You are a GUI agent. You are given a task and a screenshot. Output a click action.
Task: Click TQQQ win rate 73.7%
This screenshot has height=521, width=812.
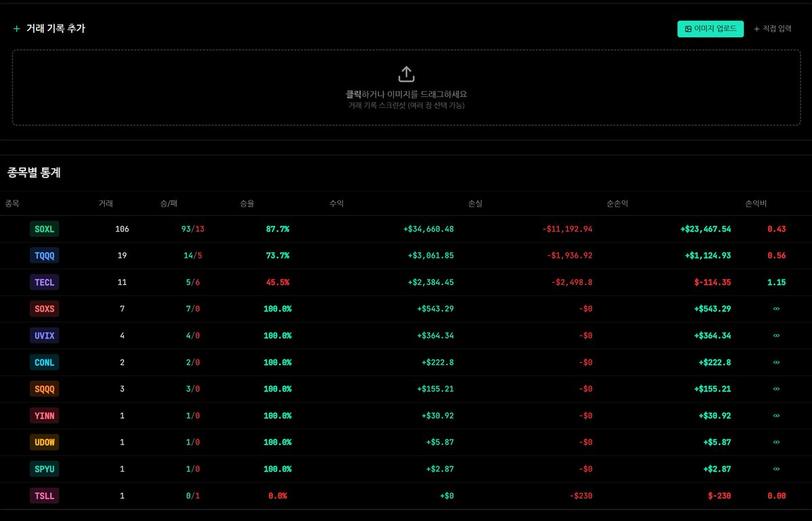[277, 256]
